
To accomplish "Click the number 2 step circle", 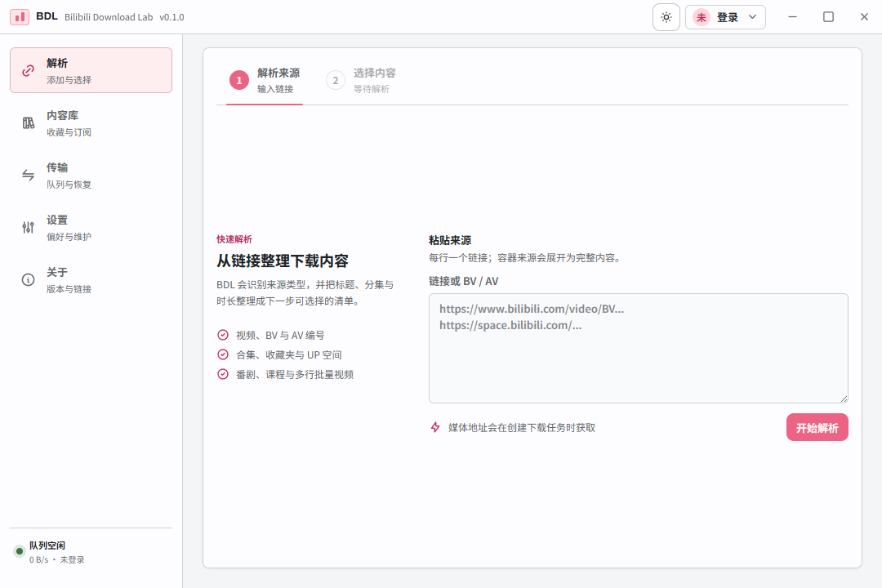I will click(336, 81).
